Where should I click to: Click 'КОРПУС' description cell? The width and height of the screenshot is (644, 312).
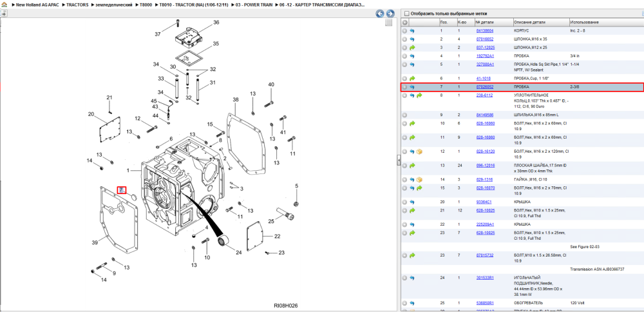(522, 31)
